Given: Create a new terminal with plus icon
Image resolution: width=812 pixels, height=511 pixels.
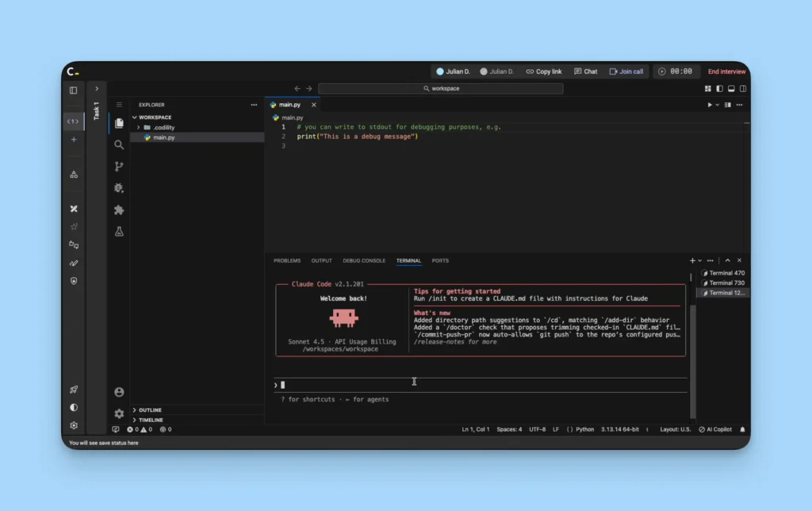Looking at the screenshot, I should coord(692,261).
